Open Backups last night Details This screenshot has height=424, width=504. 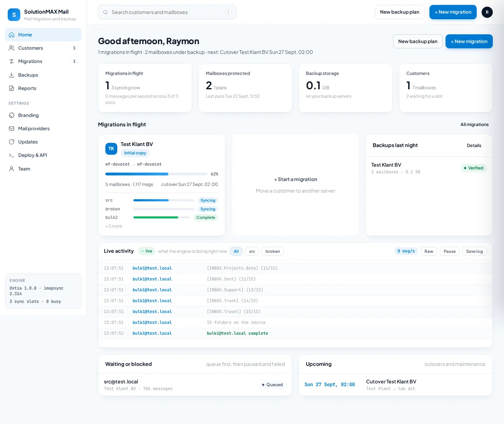474,146
